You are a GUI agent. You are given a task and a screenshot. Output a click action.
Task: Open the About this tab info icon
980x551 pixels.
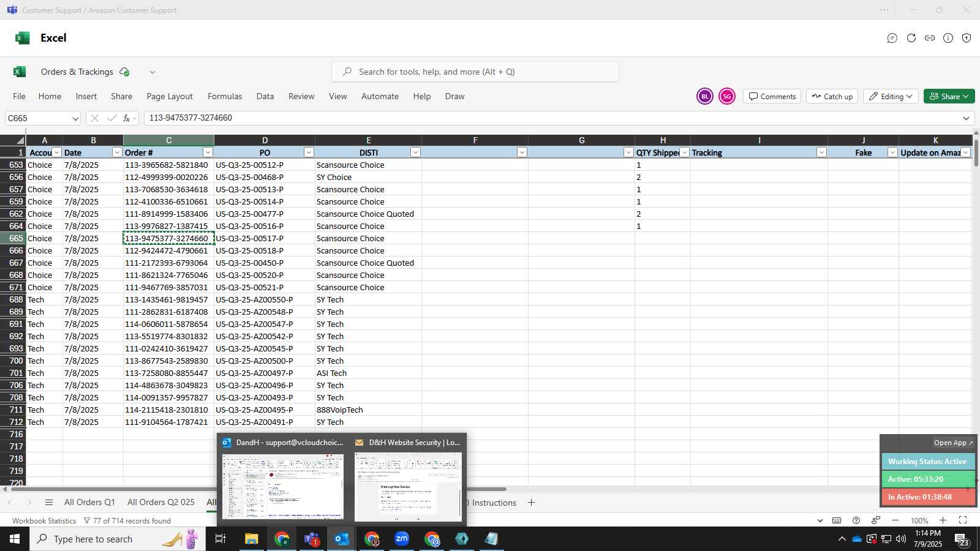[948, 38]
